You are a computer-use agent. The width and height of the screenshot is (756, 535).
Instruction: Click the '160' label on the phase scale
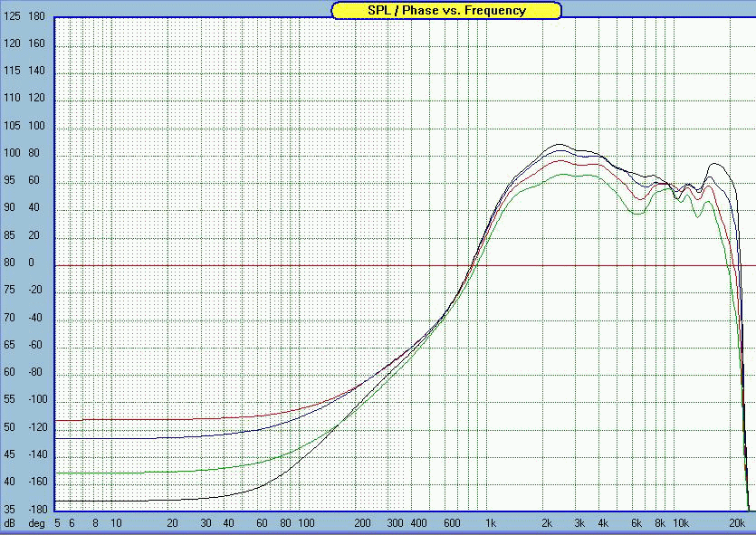coord(36,43)
